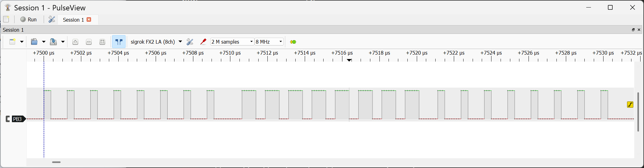
Task: Close the Session 1 tab
Action: [89, 19]
